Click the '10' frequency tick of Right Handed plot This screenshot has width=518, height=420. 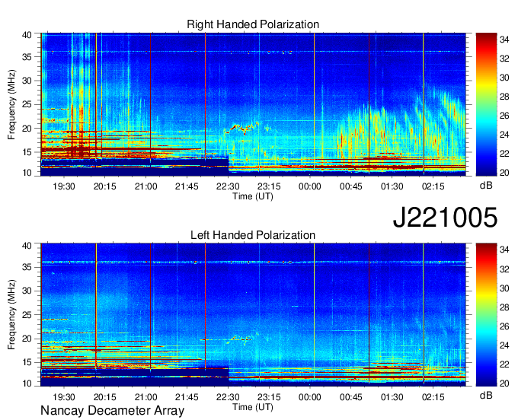click(27, 173)
